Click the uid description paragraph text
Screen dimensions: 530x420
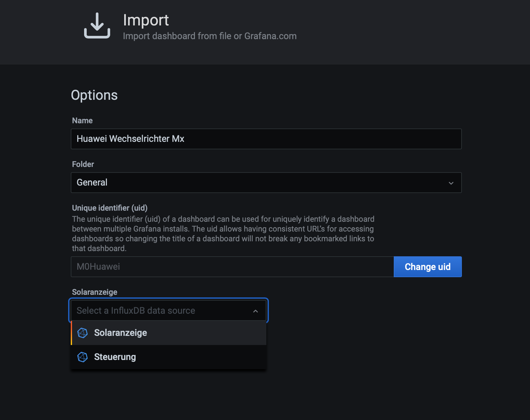point(223,233)
